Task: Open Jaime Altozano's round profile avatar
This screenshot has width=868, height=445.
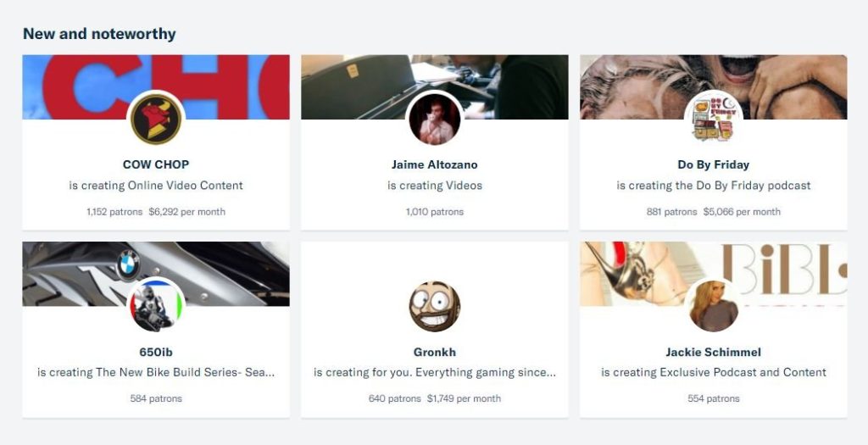Action: [x=435, y=119]
